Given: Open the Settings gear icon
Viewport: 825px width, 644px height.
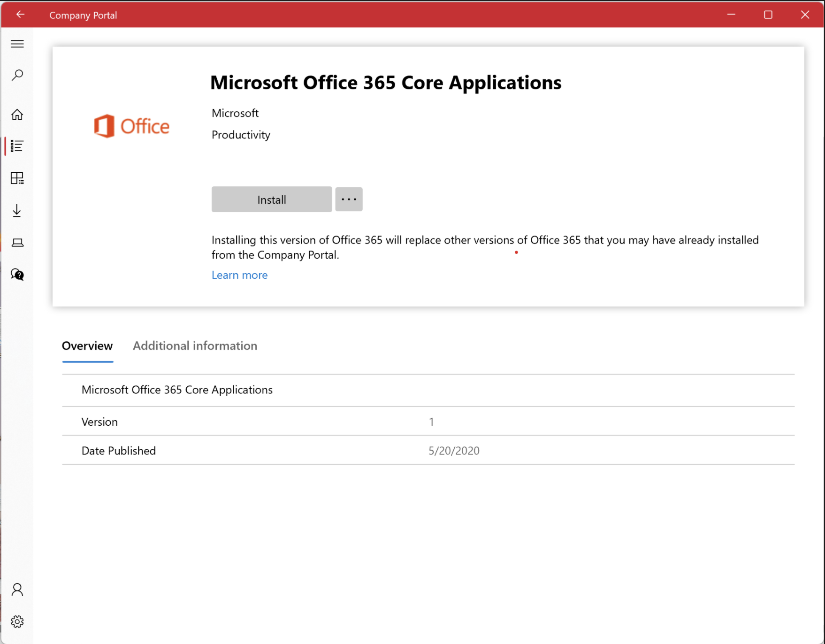Looking at the screenshot, I should tap(17, 621).
